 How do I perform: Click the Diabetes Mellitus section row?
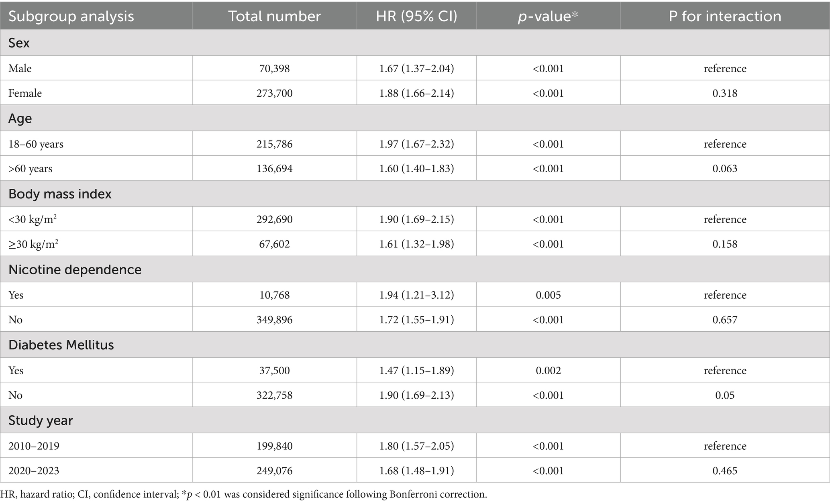point(61,345)
